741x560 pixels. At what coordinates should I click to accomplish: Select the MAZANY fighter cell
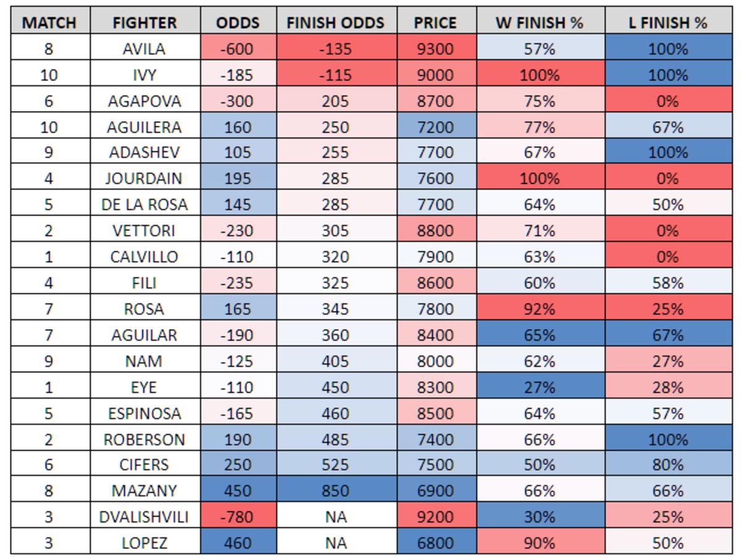tap(144, 491)
